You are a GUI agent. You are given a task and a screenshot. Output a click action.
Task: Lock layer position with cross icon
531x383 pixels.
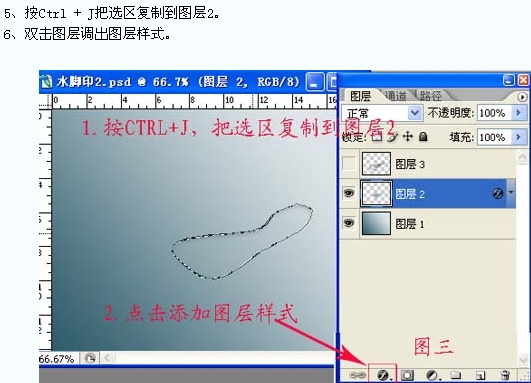pos(408,136)
